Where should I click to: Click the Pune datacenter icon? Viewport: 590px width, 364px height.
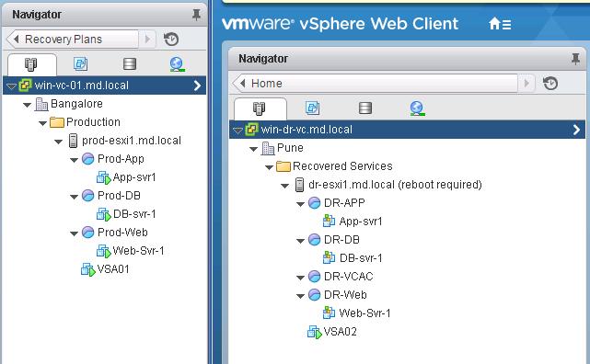click(x=268, y=148)
